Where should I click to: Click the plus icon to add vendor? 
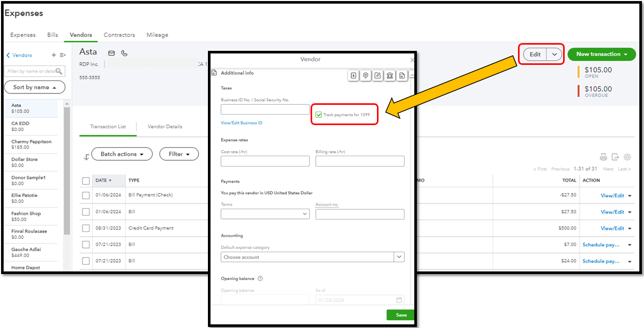point(53,55)
